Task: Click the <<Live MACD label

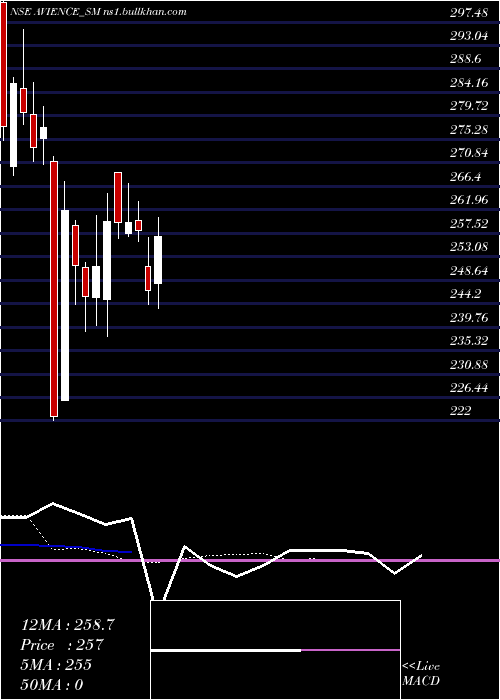Action: [421, 674]
